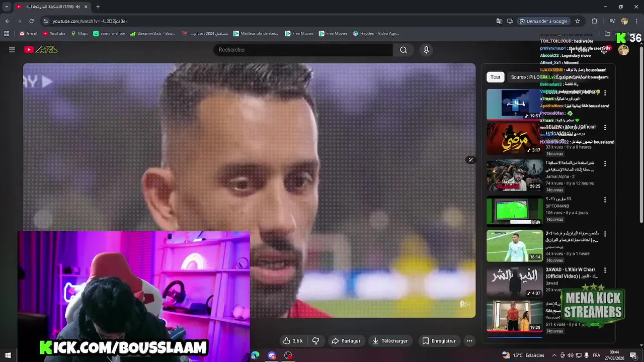This screenshot has height=362, width=644.
Task: Go back with browser back arrow
Action: coord(7,21)
